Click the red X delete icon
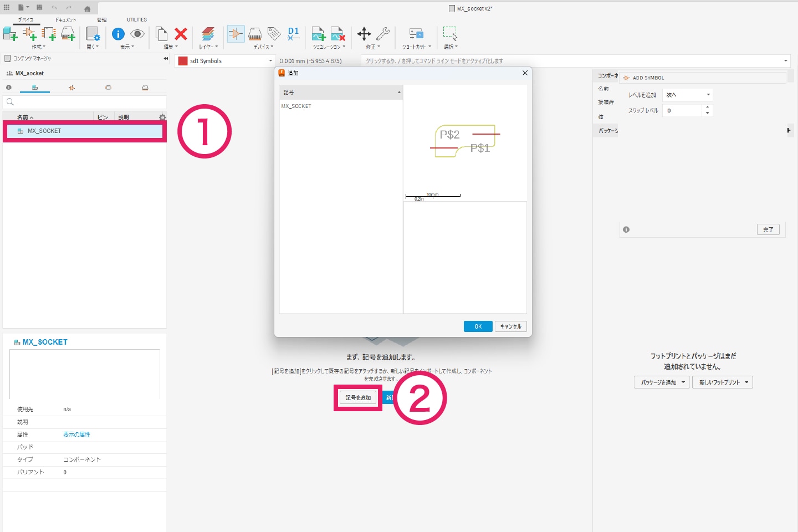798x532 pixels. 181,34
